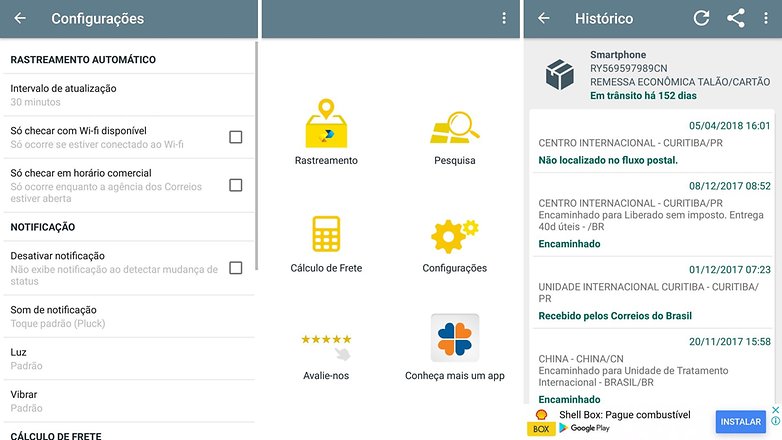782x440 pixels.
Task: Open the Pesquisa magnifier icon
Action: click(x=454, y=128)
